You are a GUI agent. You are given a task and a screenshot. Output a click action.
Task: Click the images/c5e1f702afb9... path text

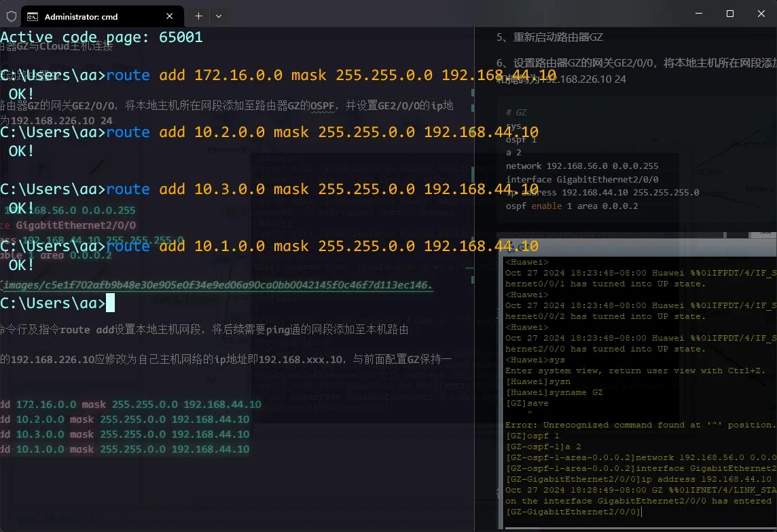[x=217, y=285]
